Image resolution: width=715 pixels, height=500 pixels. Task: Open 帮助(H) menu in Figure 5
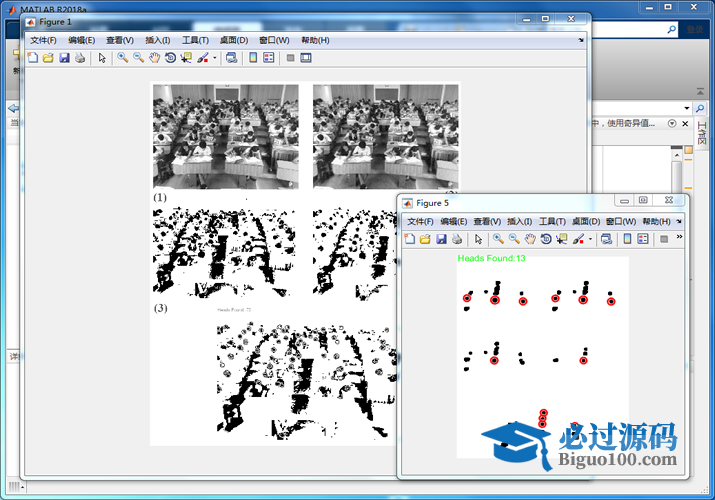tap(656, 222)
